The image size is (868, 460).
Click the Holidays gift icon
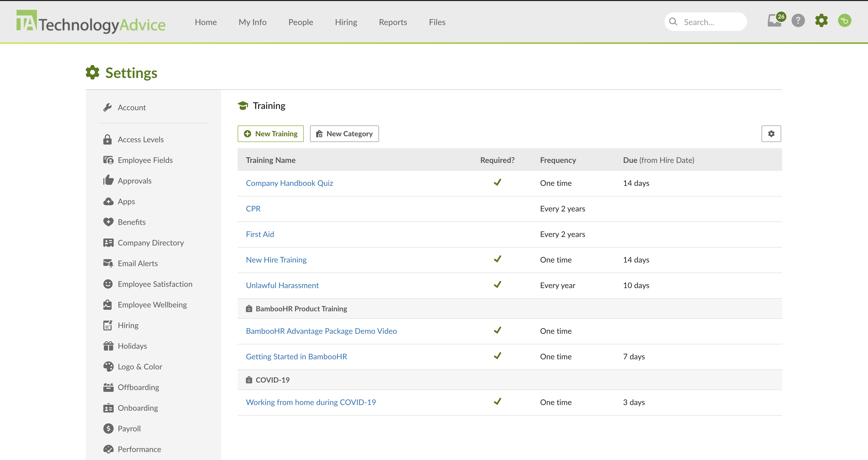108,346
